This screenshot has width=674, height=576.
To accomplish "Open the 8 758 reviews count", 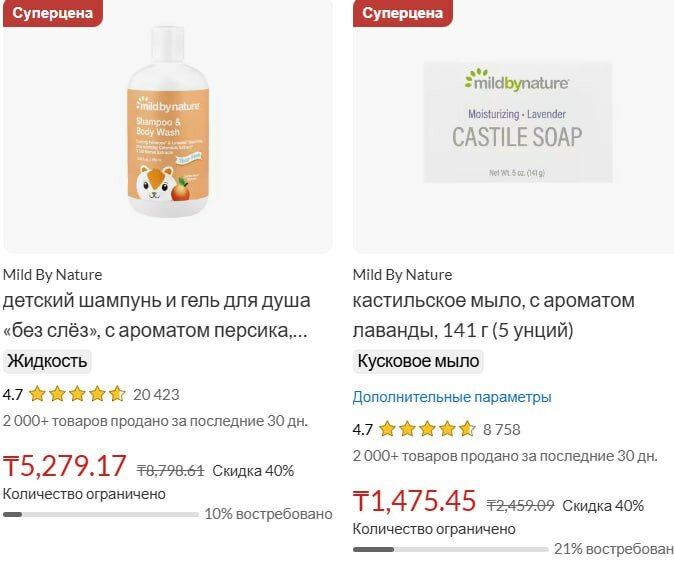I will 501,430.
